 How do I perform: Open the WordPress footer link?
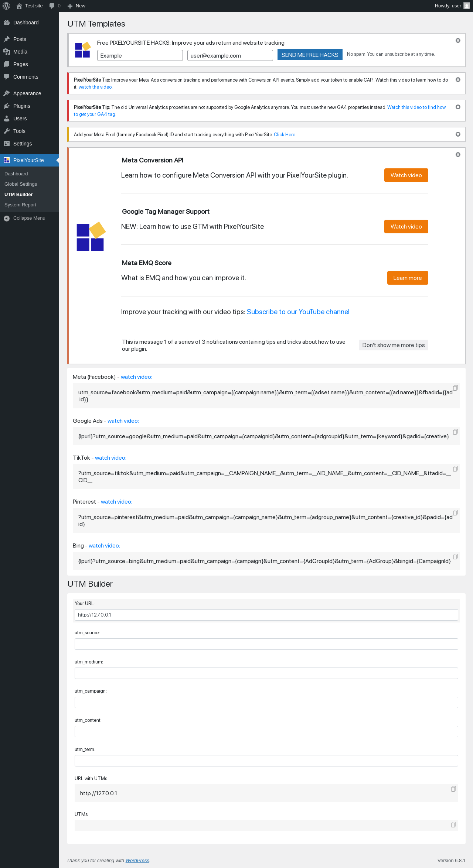click(137, 861)
